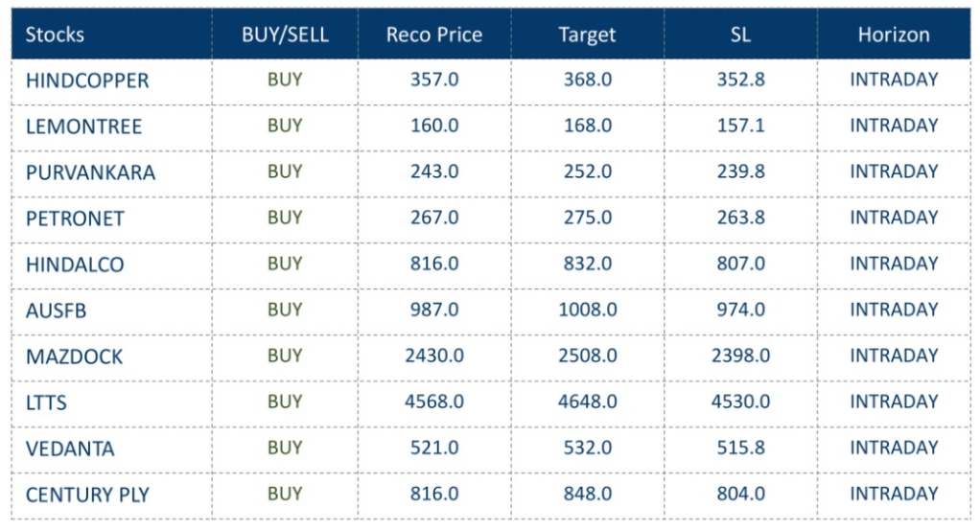Choose the VEDANTA stock row
980x530 pixels.
click(70, 449)
